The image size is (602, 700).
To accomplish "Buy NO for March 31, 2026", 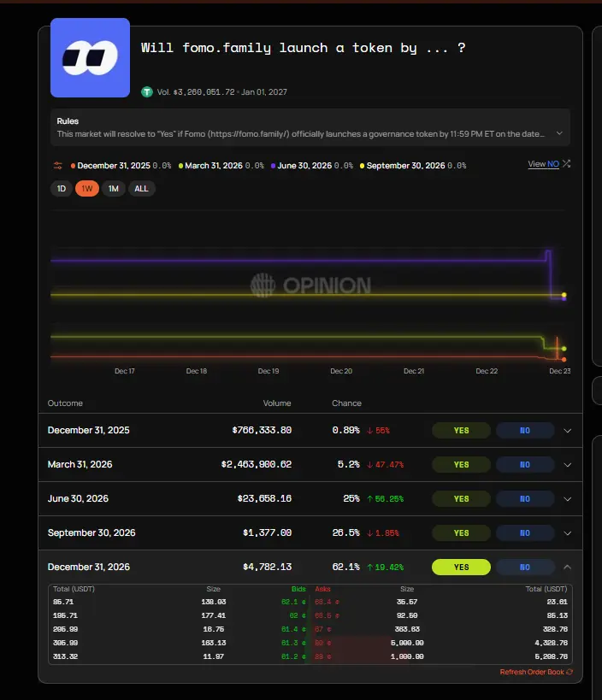I will point(525,465).
